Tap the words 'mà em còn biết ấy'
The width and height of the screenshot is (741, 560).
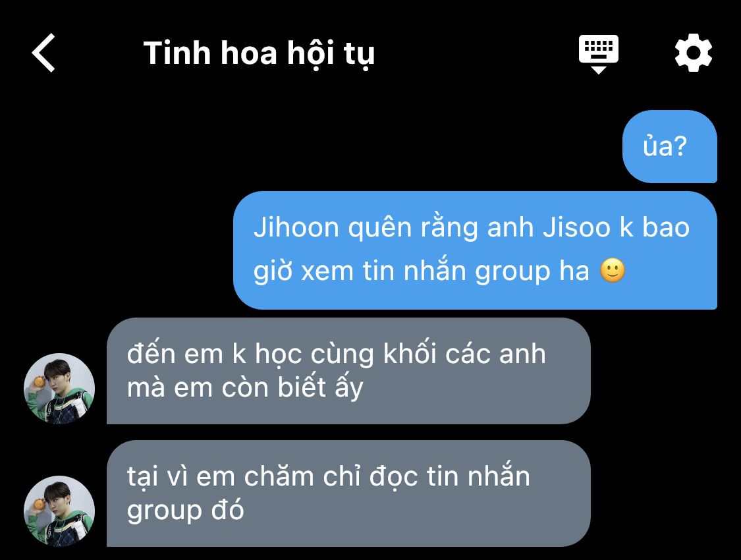(245, 388)
